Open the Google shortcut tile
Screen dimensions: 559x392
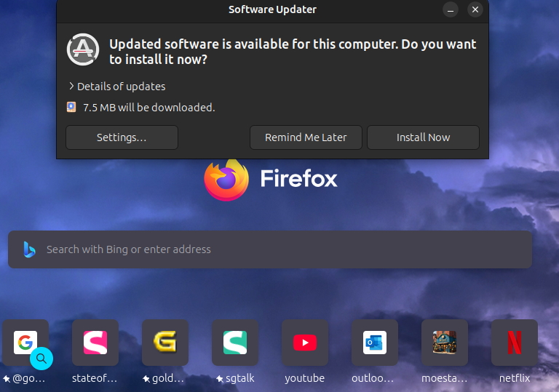pyautogui.click(x=25, y=343)
